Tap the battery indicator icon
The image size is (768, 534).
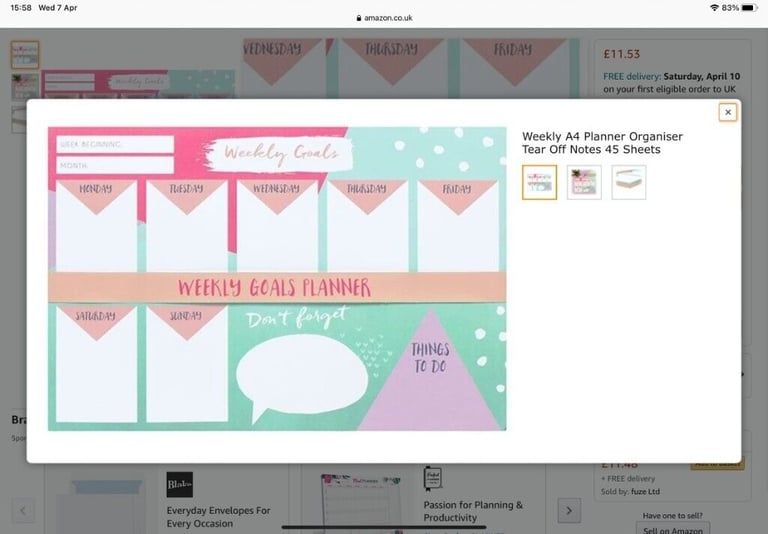pos(749,8)
